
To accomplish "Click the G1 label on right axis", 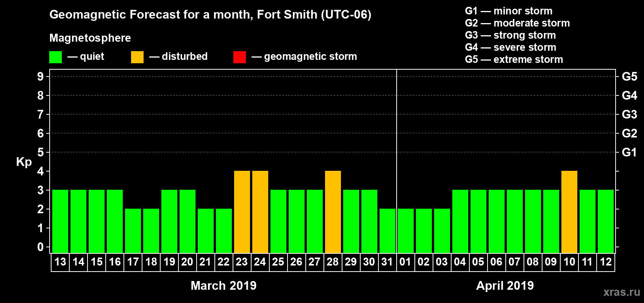I will [629, 152].
